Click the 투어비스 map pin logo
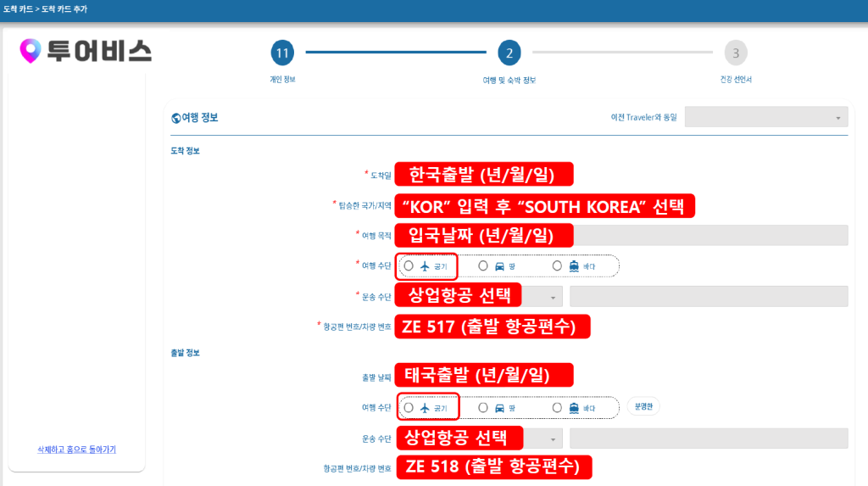Screen dimensions: 868x486 click(31, 52)
